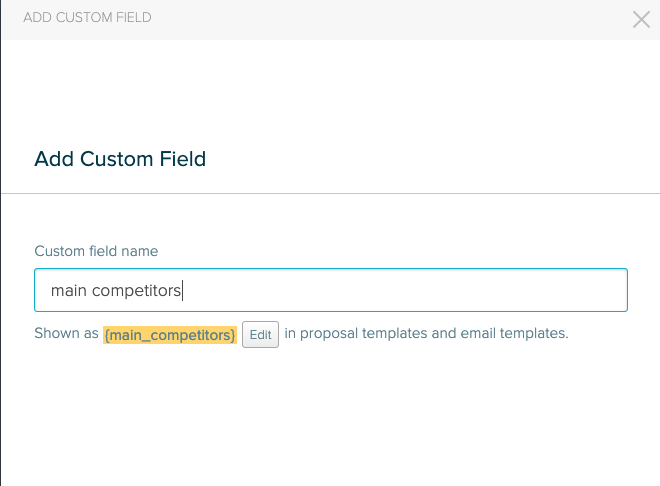Image resolution: width=660 pixels, height=486 pixels.
Task: Click the 'Shown as' helper text
Action: click(66, 333)
